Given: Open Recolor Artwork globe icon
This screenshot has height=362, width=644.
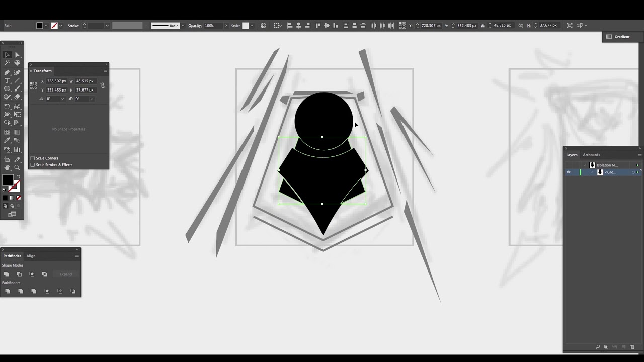Looking at the screenshot, I should click(263, 25).
